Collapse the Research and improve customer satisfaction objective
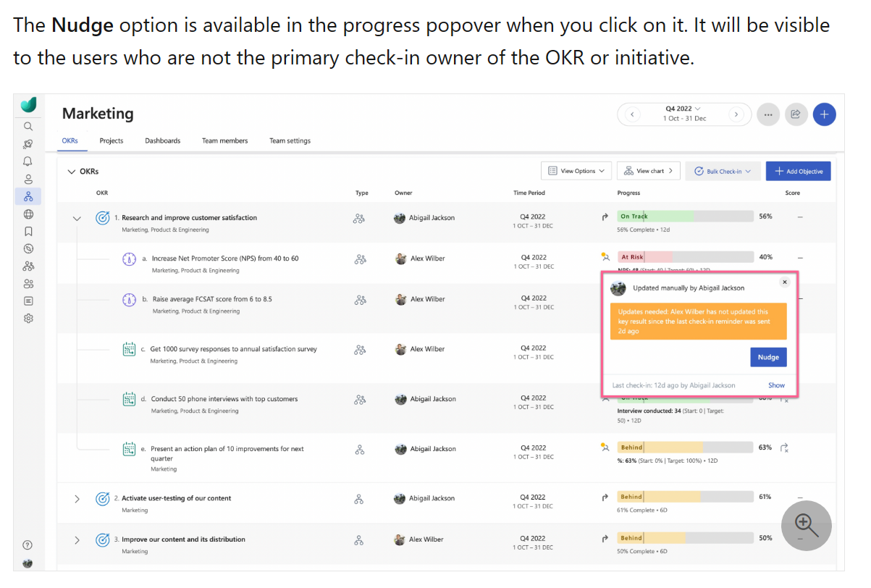The width and height of the screenshot is (871, 588). 77,217
